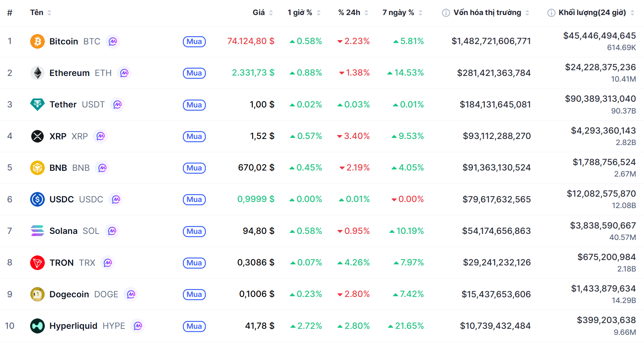Open the Bitcoin name link
Viewport: 644px width, 346px height.
pyautogui.click(x=64, y=42)
